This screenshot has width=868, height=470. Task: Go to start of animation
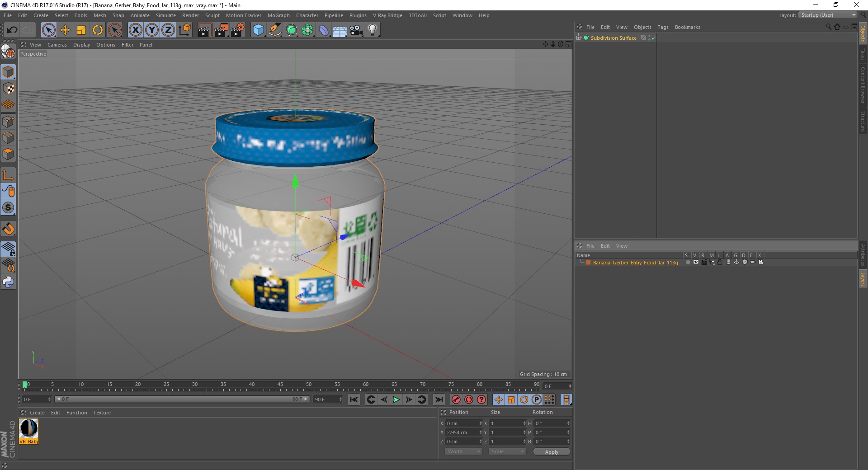(x=354, y=399)
